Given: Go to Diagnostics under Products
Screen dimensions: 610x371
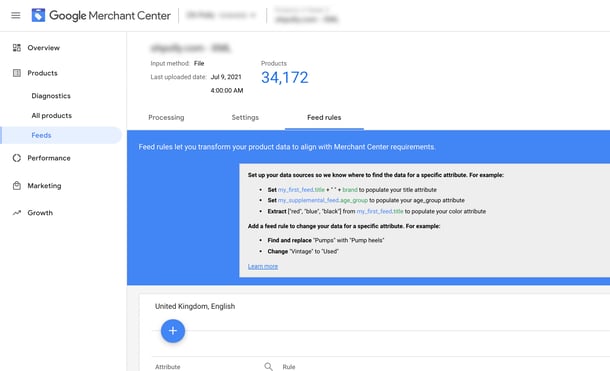Looking at the screenshot, I should pos(51,96).
